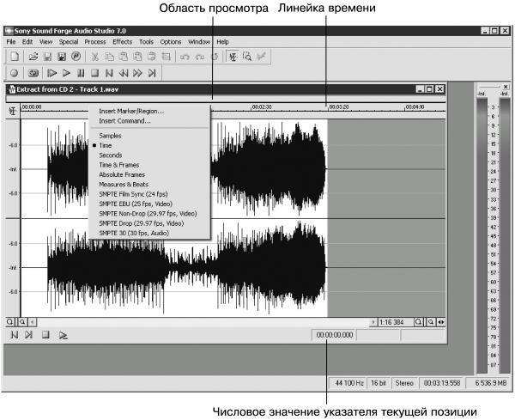Create a new file with the New toolbar icon
515x420 pixels.
(x=15, y=57)
